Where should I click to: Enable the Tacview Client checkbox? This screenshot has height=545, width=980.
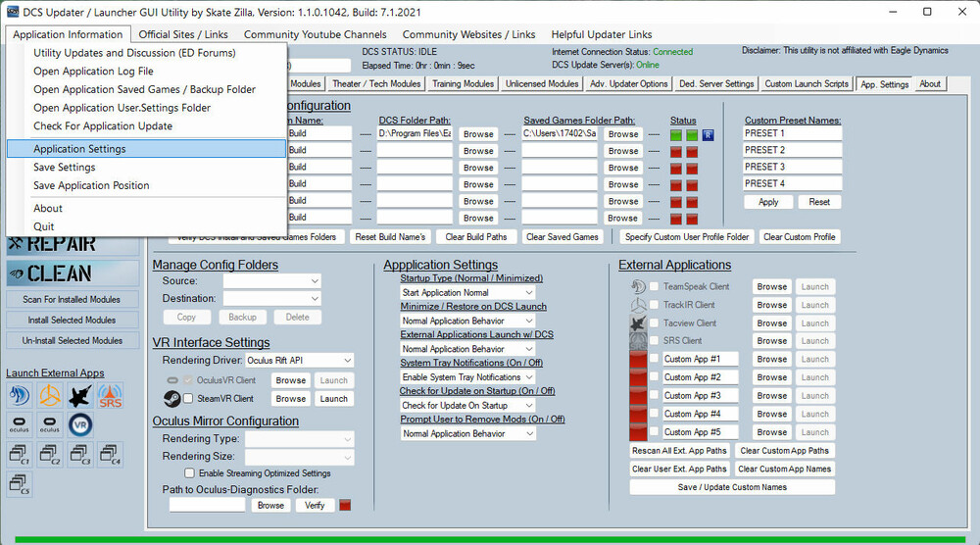click(654, 322)
